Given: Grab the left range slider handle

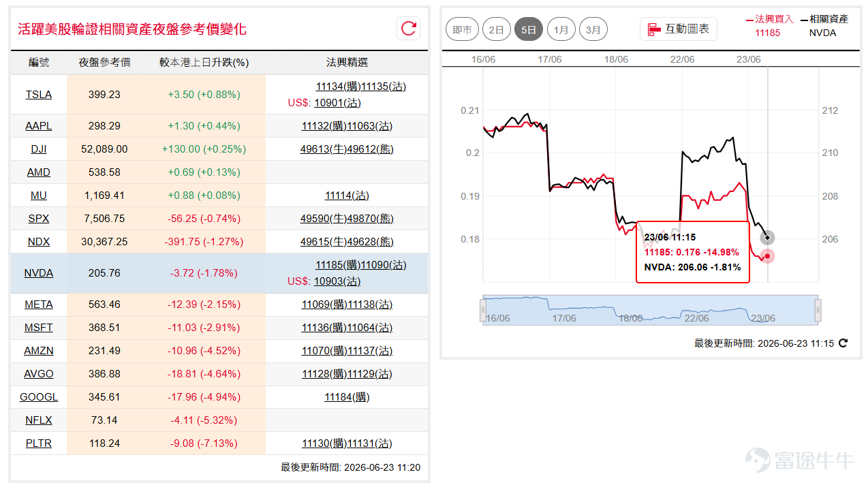Looking at the screenshot, I should coord(483,311).
